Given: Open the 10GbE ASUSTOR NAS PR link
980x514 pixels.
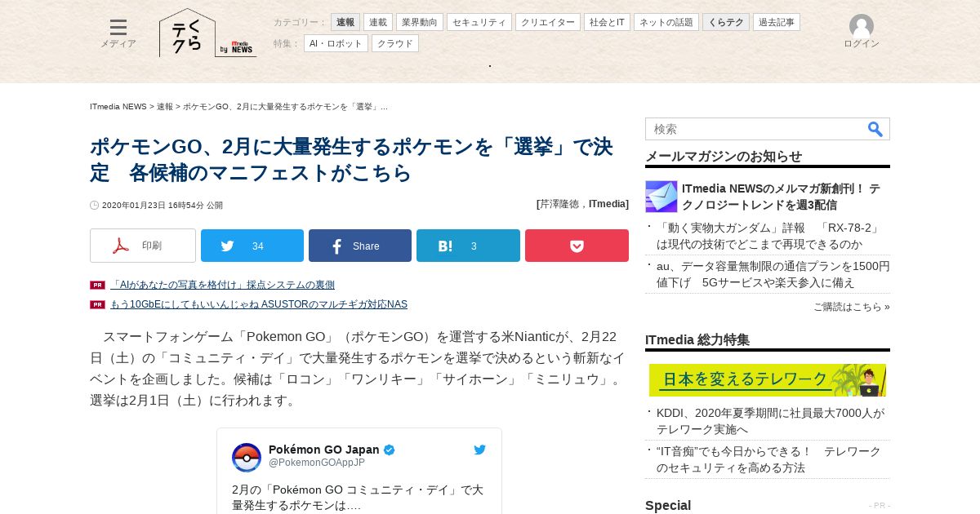Looking at the screenshot, I should 259,304.
